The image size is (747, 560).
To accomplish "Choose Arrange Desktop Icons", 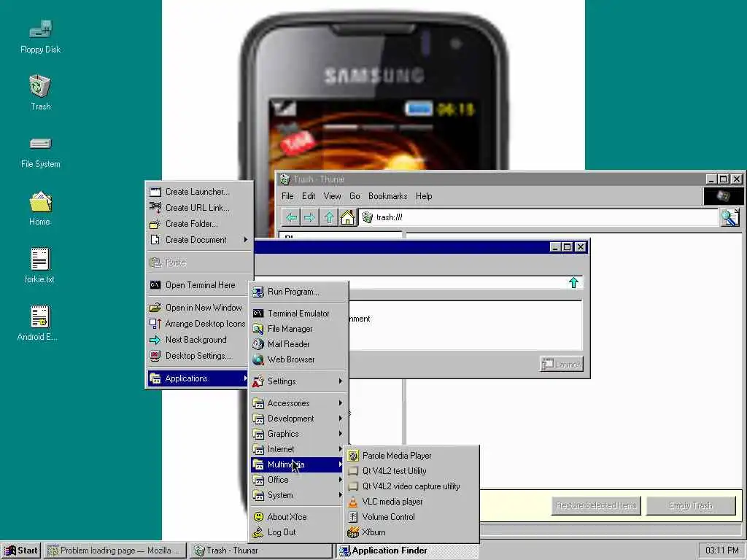I will tap(199, 324).
